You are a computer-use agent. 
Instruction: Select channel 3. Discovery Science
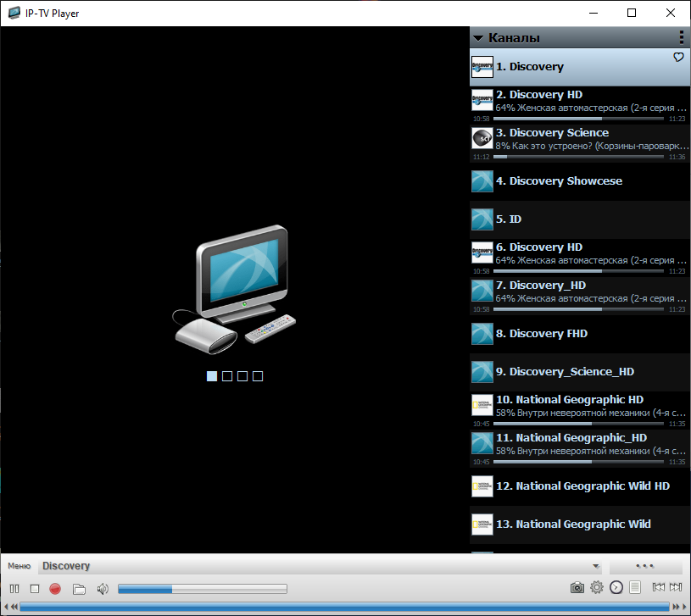(580, 143)
